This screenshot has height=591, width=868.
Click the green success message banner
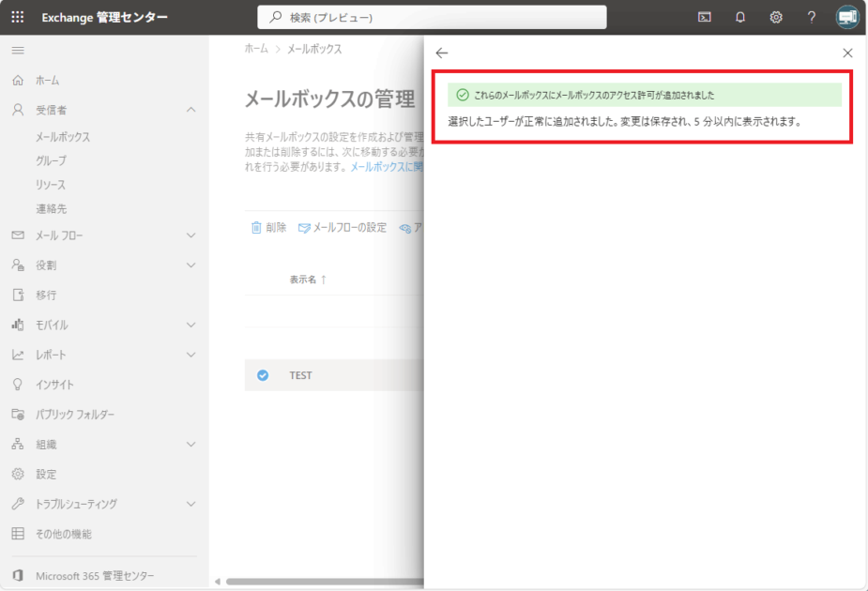pos(645,95)
